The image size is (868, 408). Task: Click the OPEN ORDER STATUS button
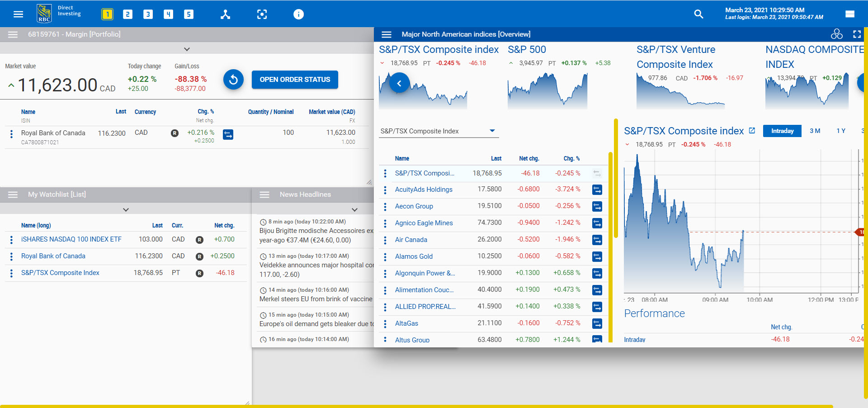(295, 80)
